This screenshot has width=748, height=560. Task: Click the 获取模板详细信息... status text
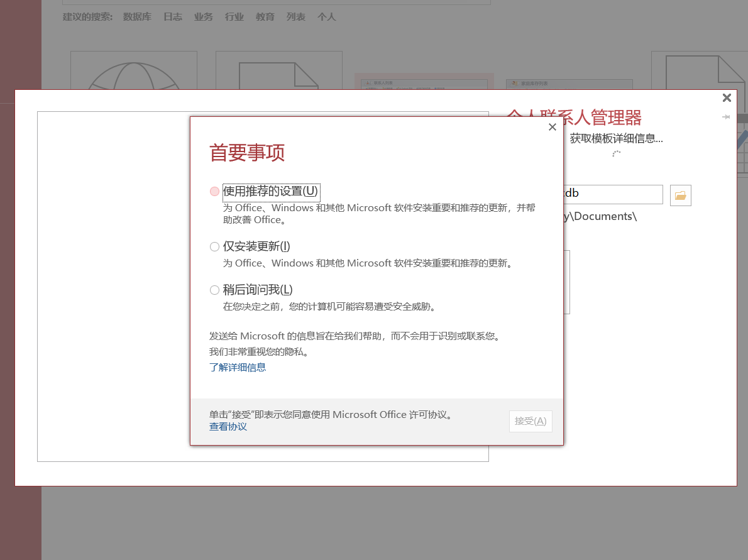[x=617, y=138]
